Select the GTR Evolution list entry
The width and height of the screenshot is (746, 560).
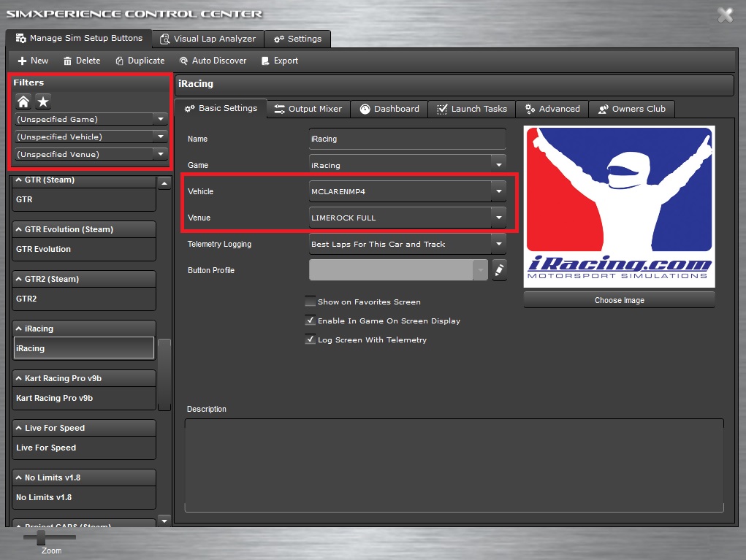(x=84, y=249)
